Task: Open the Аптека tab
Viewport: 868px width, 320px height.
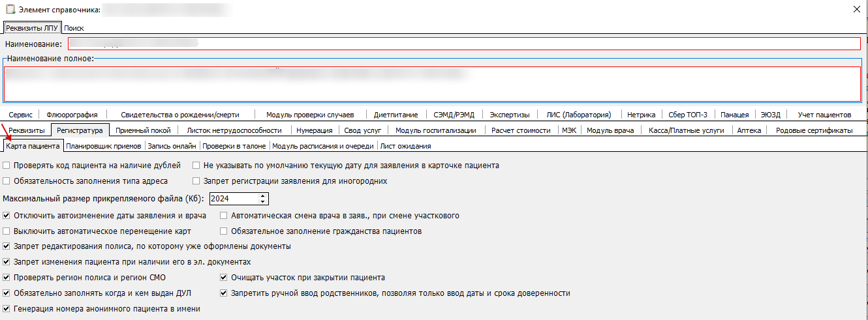Action: click(749, 130)
